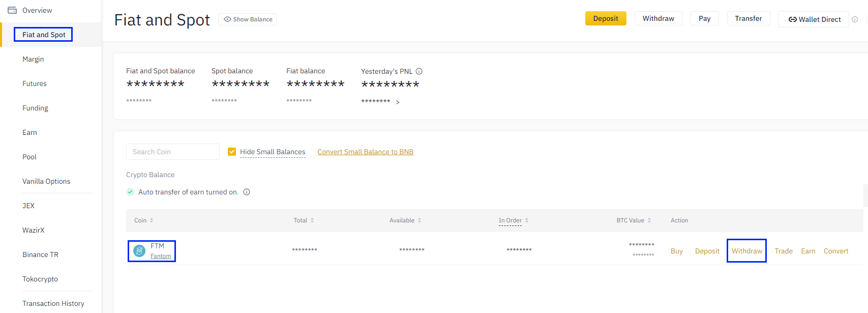Click the Hide Small Balances label

273,152
